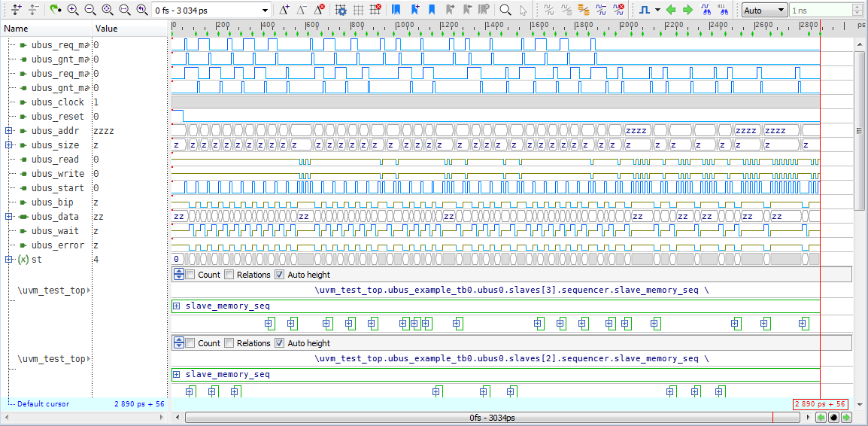
Task: Click height spinner of slaves[3] stream panel
Action: pos(179,274)
